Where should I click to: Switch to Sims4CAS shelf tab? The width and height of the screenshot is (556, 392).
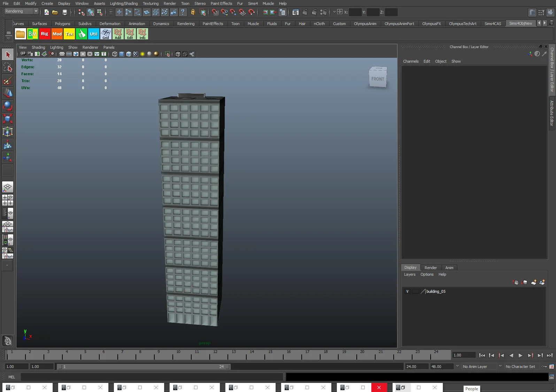pos(493,24)
